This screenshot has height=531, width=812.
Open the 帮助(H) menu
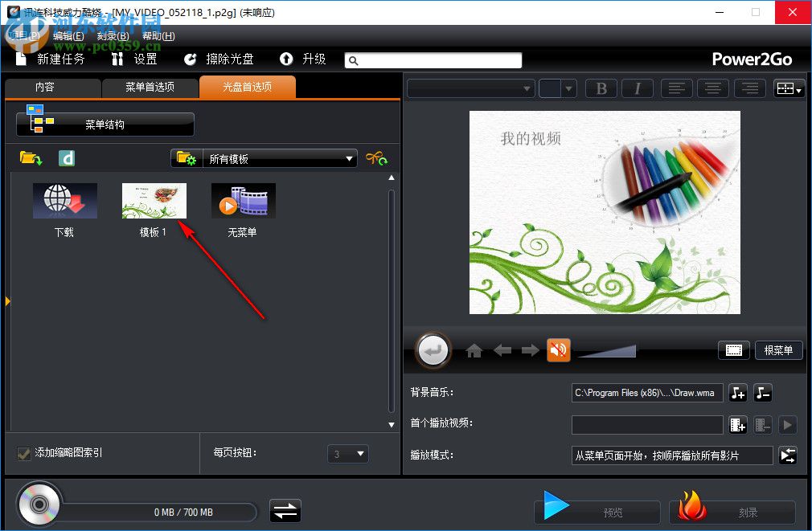(x=158, y=36)
